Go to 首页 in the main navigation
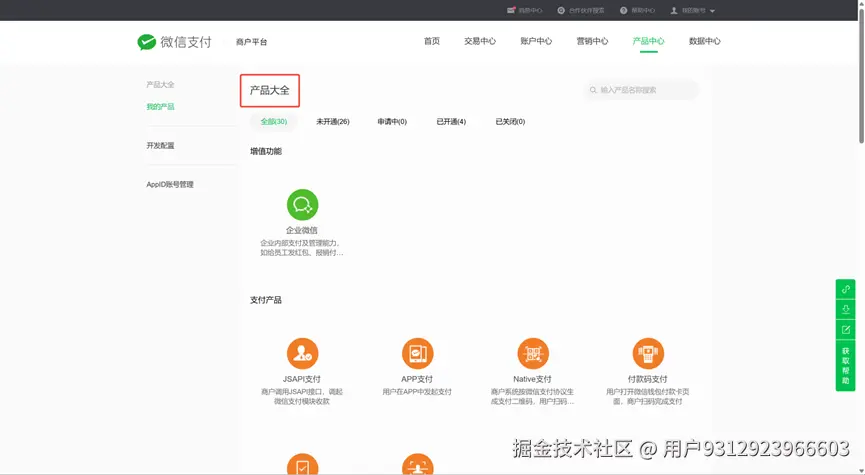This screenshot has width=865, height=475. pos(431,41)
